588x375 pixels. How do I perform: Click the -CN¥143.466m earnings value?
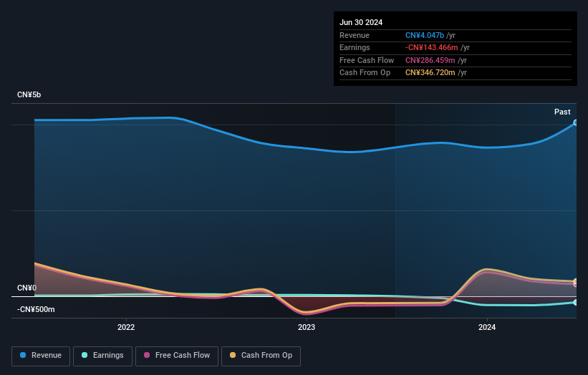431,47
